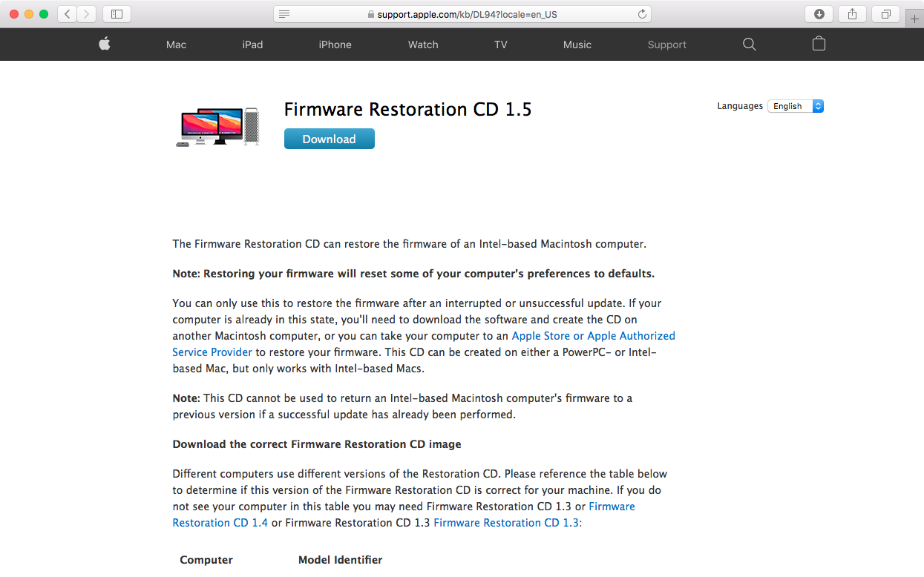This screenshot has height=577, width=924.
Task: Open the Mac navigation item
Action: pos(177,44)
